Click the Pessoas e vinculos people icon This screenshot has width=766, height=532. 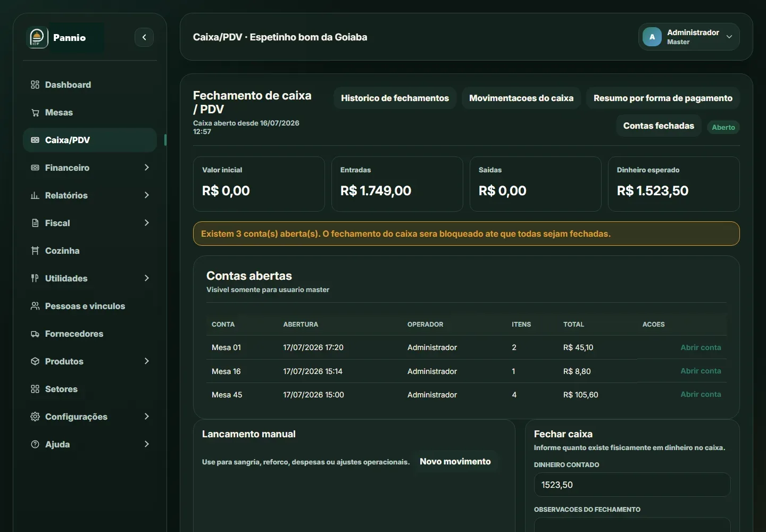(35, 306)
